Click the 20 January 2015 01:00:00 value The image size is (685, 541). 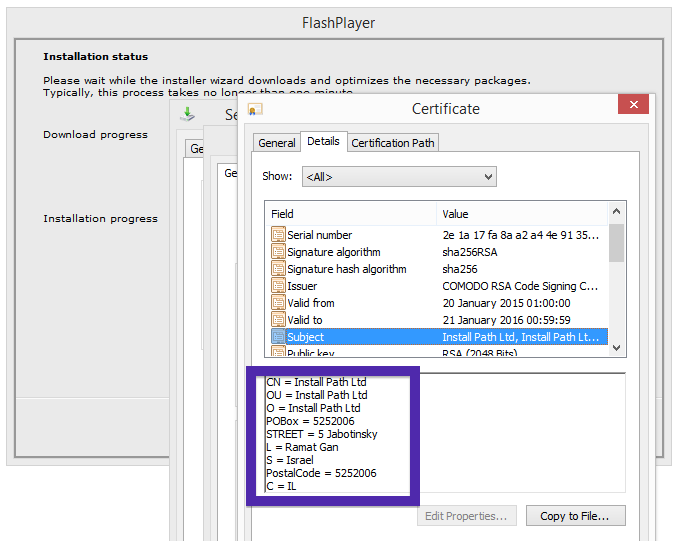coord(506,303)
